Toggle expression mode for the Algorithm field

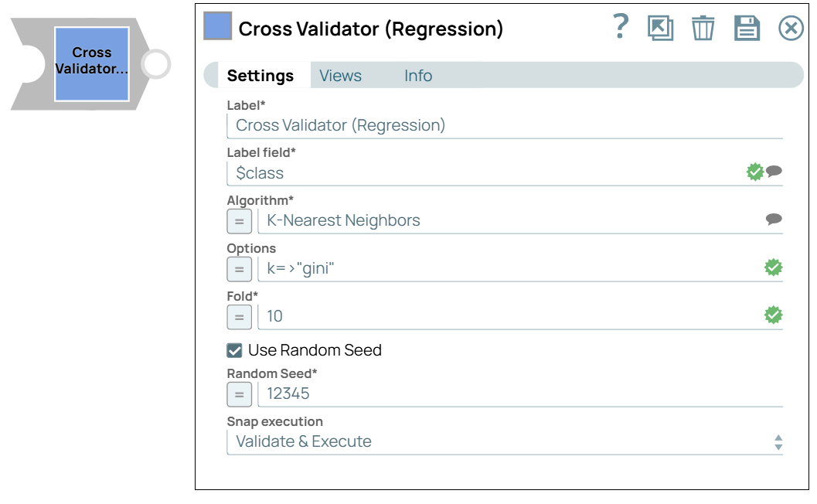click(x=239, y=220)
